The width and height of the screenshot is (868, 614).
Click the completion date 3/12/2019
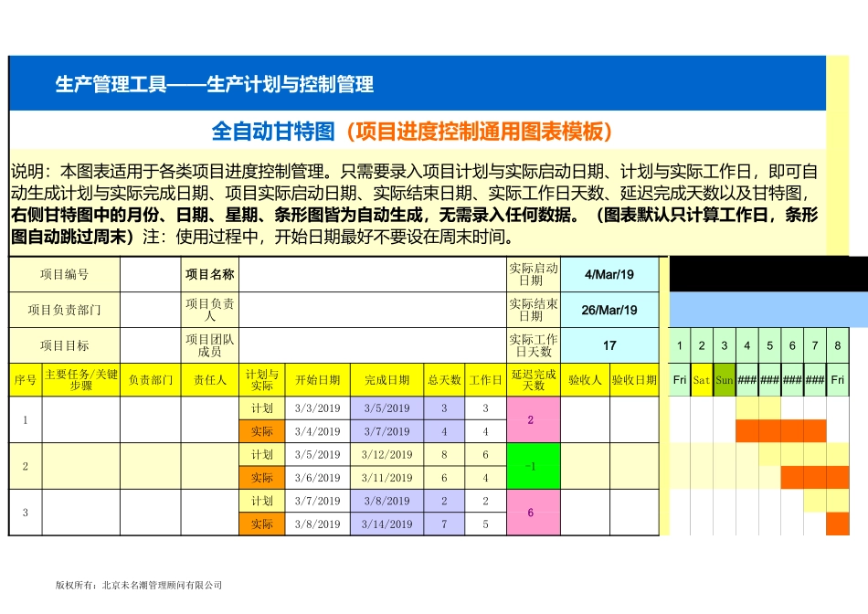387,454
